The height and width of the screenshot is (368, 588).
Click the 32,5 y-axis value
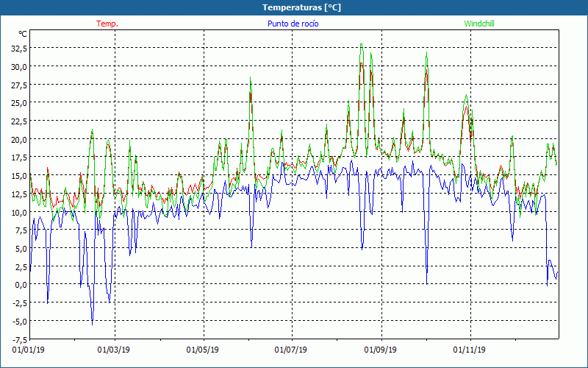click(19, 48)
